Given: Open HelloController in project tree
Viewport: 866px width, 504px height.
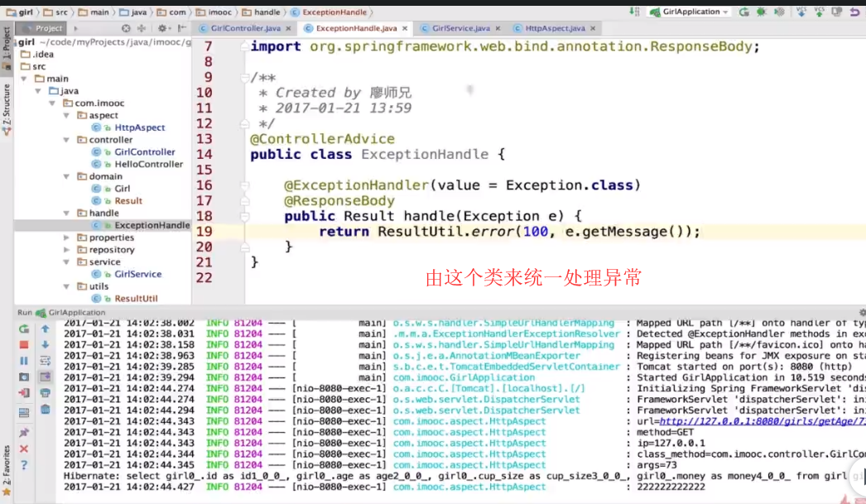Looking at the screenshot, I should (148, 164).
